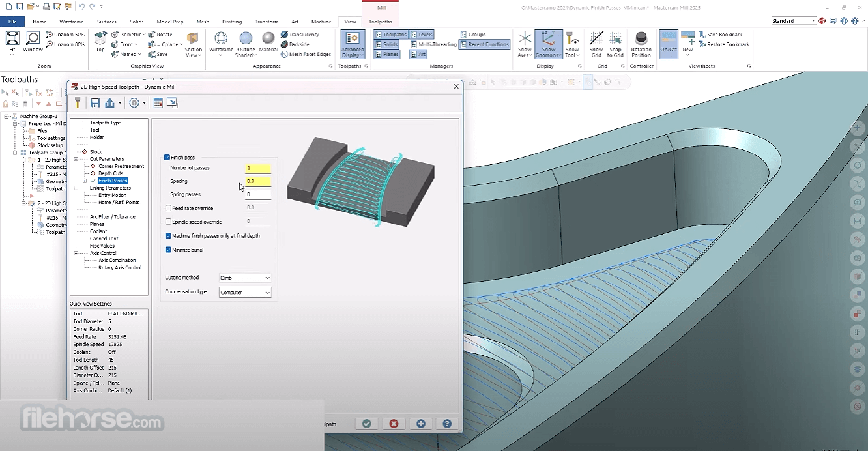Screen dimensions: 868x451
Task: Uncheck Minimize burial checkbox
Action: click(x=168, y=250)
